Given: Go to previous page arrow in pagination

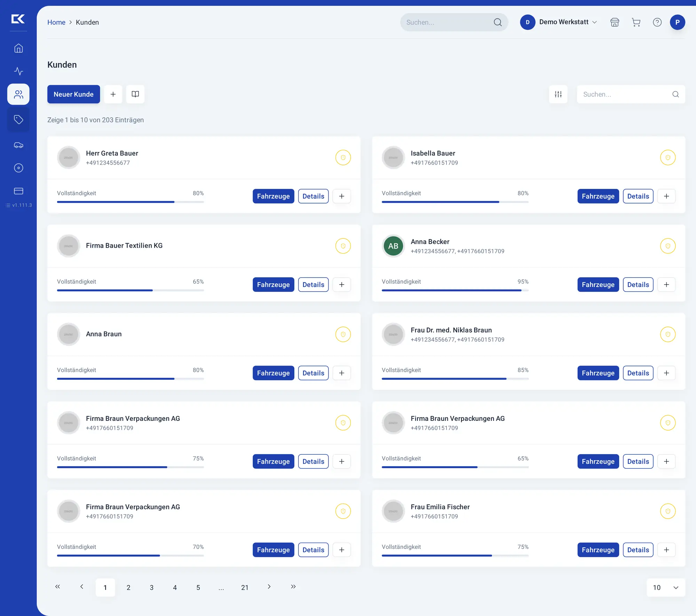Looking at the screenshot, I should coord(82,587).
